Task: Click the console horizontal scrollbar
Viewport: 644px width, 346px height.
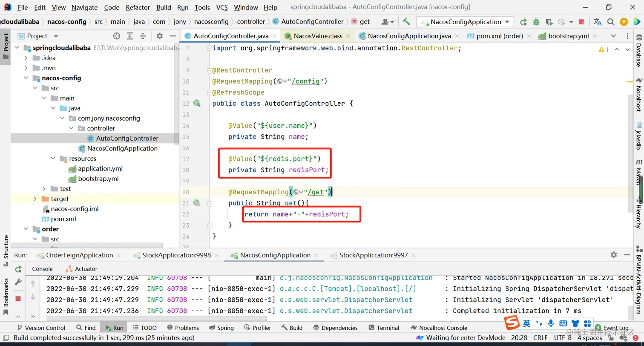Action: [x=156, y=319]
